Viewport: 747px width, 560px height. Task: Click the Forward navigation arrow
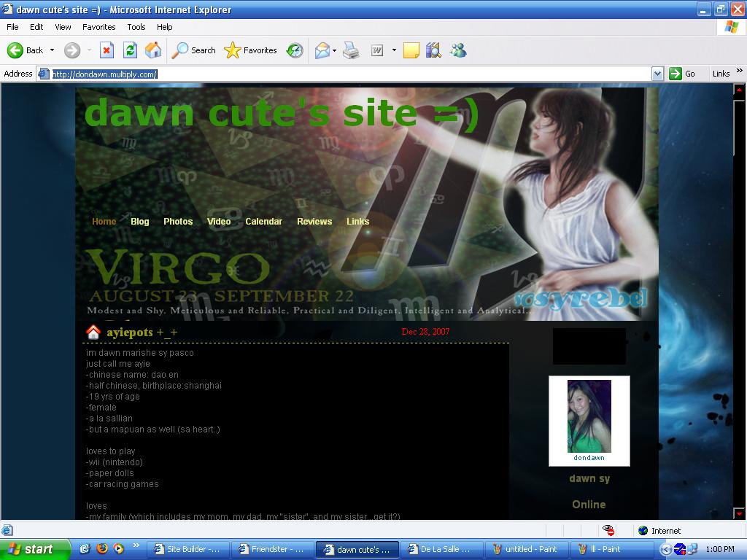pyautogui.click(x=72, y=50)
